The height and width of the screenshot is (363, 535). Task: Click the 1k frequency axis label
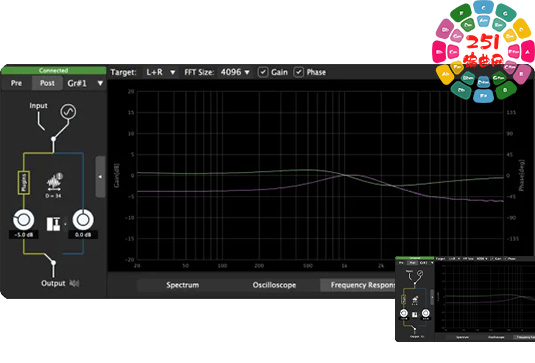[x=344, y=266]
